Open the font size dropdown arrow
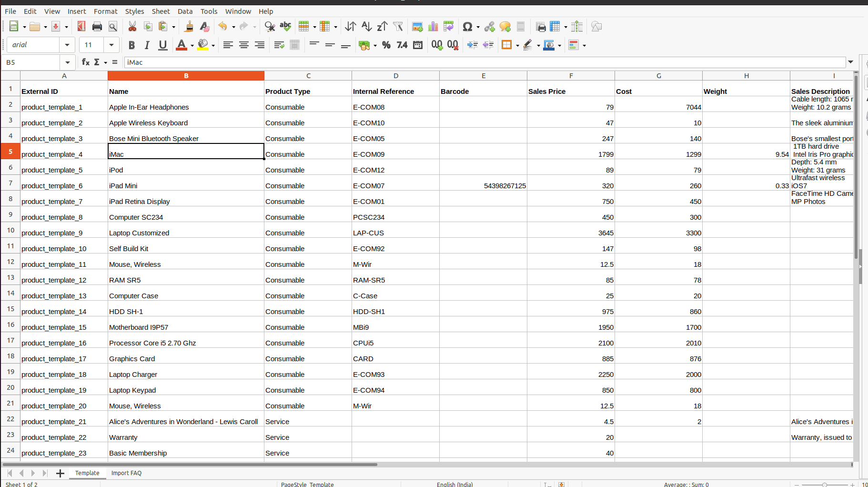 111,45
